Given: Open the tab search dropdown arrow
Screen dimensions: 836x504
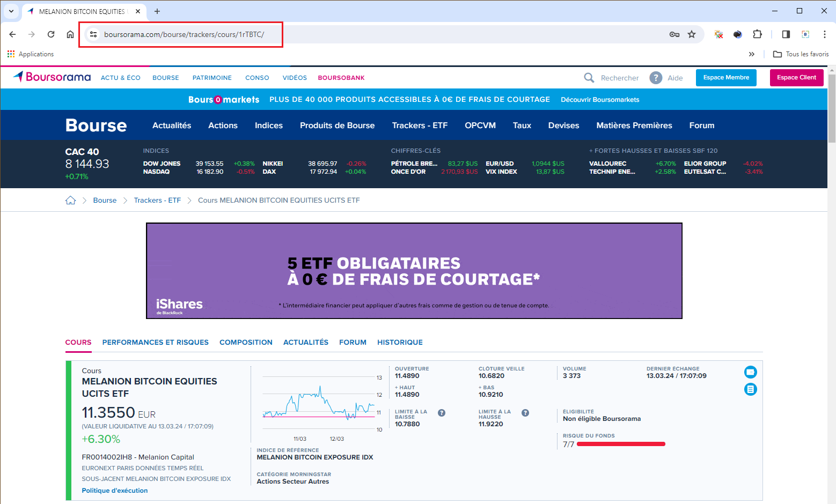Looking at the screenshot, I should pyautogui.click(x=11, y=11).
